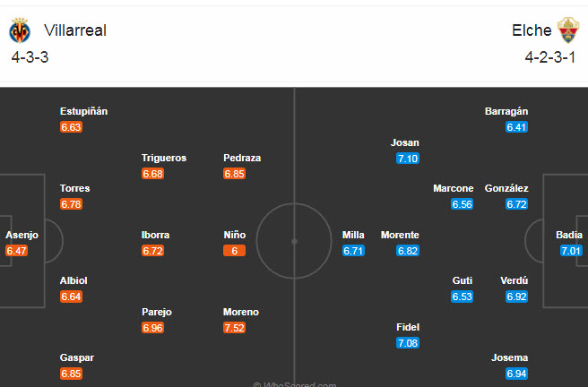Select Marcone in Elche midfield
Screen dimensions: 588x387
(454, 188)
